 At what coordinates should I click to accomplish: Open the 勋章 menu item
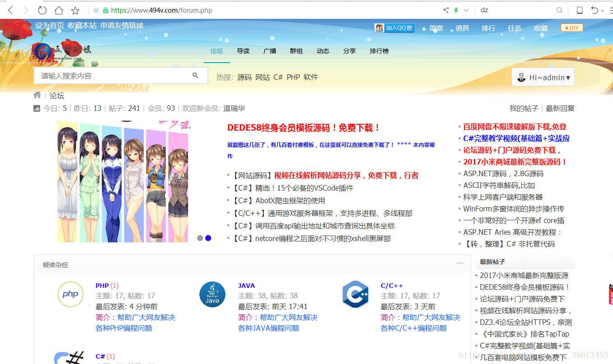[x=436, y=28]
